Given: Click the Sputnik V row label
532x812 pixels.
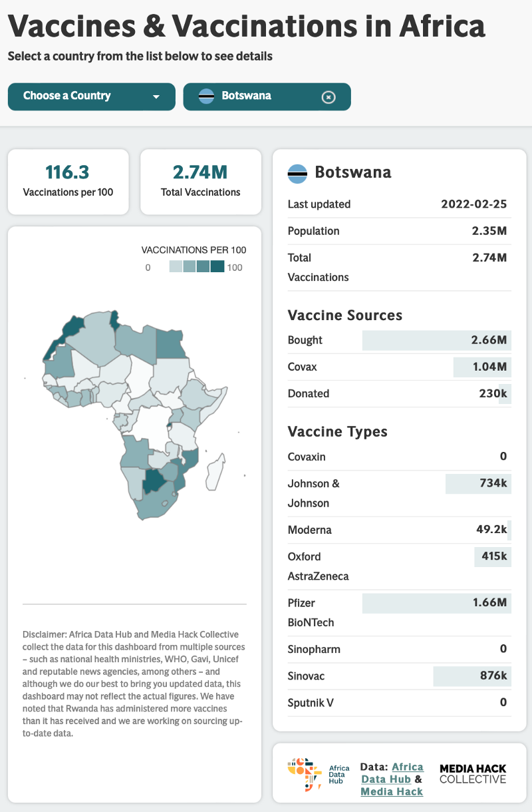Looking at the screenshot, I should click(311, 702).
